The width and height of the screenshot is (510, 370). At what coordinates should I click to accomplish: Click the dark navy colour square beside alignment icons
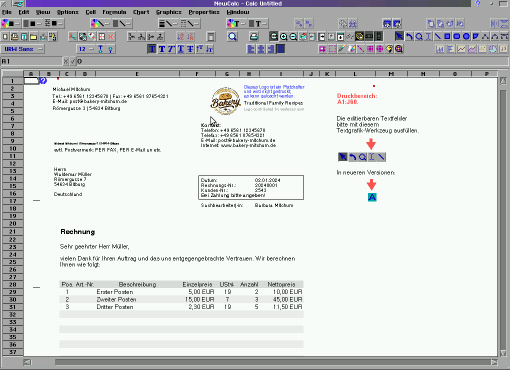pyautogui.click(x=281, y=49)
